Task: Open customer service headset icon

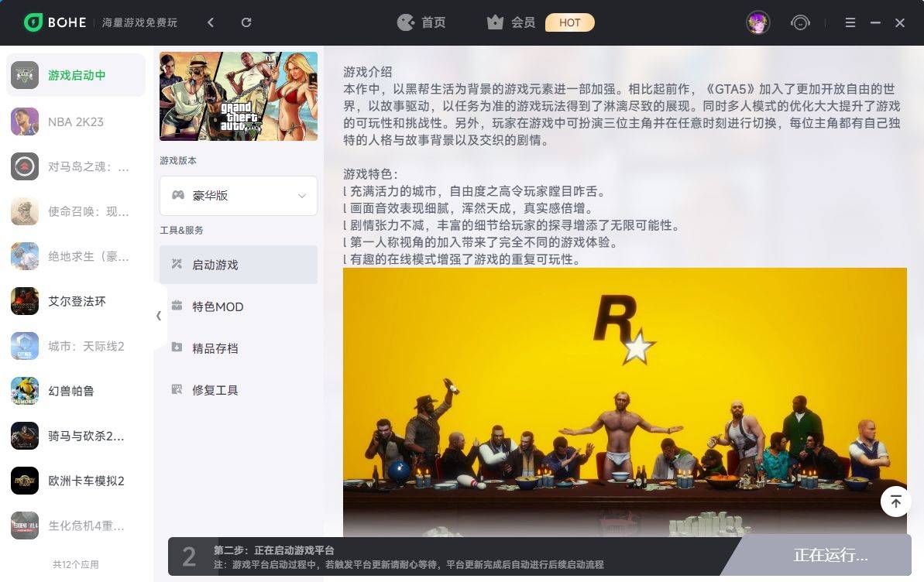Action: [799, 22]
